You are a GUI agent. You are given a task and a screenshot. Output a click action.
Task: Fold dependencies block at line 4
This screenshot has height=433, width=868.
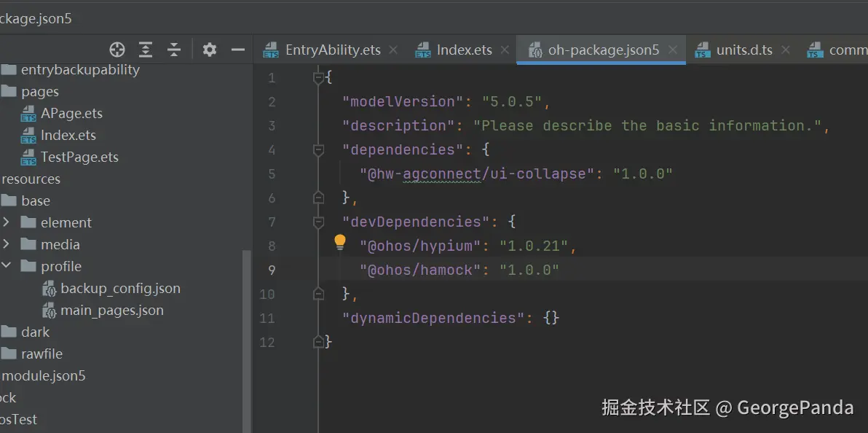[318, 150]
